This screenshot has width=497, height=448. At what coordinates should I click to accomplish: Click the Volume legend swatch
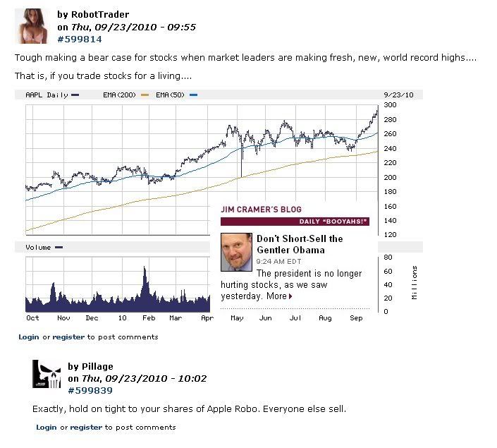click(59, 248)
